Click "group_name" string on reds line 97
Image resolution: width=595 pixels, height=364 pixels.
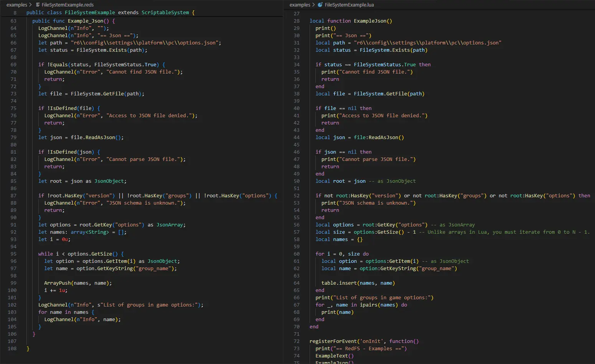(153, 269)
